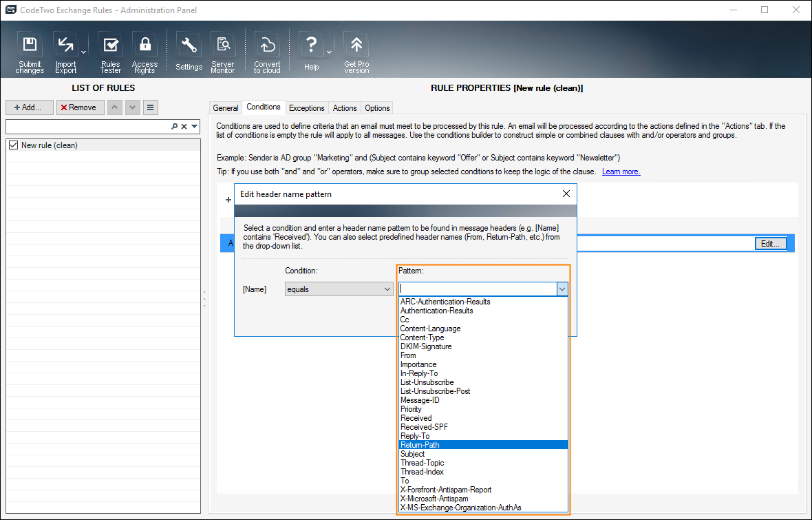Expand the rules search options dropdown
The image size is (812, 520).
point(195,127)
